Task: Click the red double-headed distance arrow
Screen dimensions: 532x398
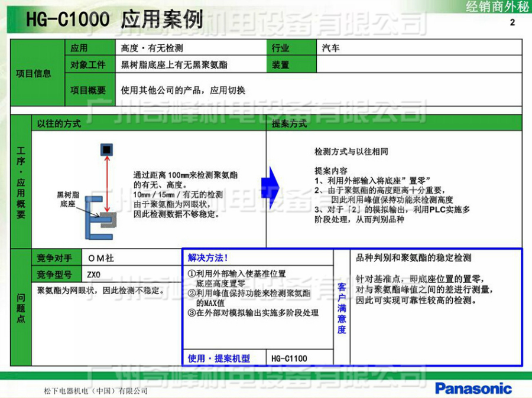Action: point(106,184)
